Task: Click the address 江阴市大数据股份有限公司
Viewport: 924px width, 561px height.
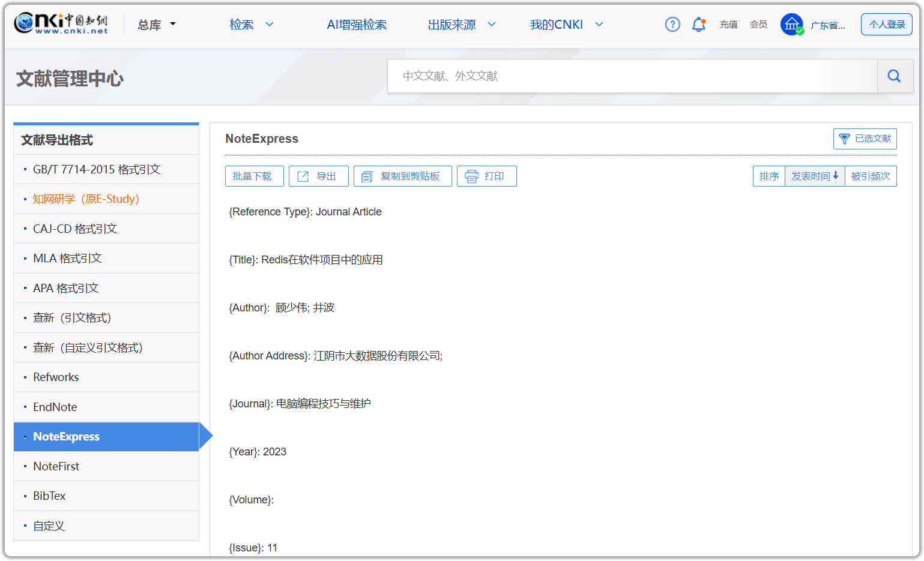Action: click(377, 356)
